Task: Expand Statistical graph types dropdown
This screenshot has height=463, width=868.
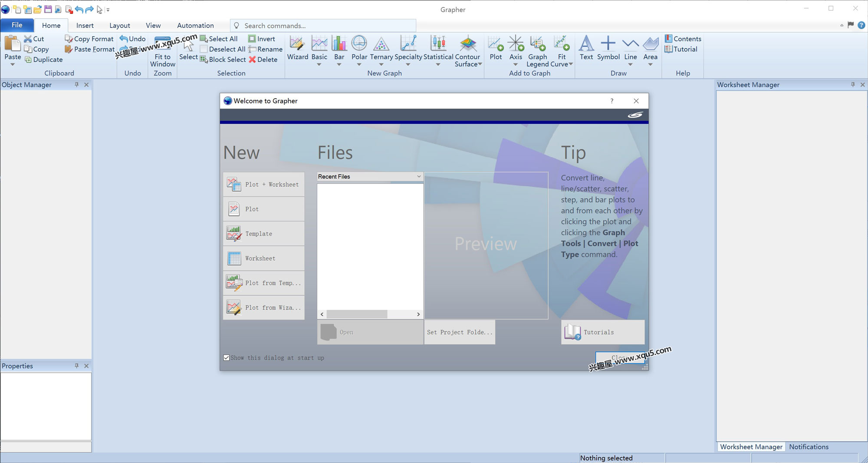Action: point(438,65)
